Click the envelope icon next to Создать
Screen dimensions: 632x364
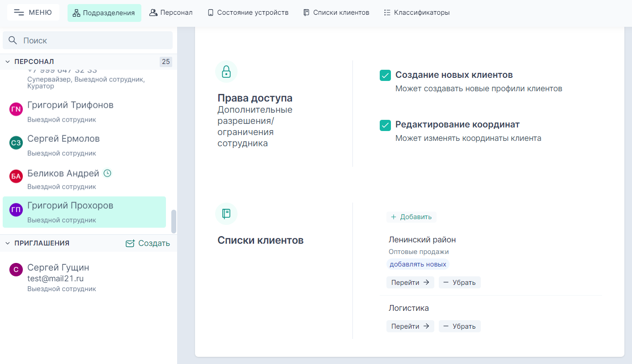click(x=130, y=243)
